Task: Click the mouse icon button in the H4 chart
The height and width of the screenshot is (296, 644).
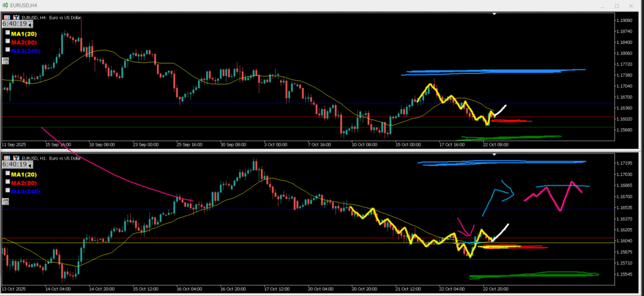Action: (6, 60)
